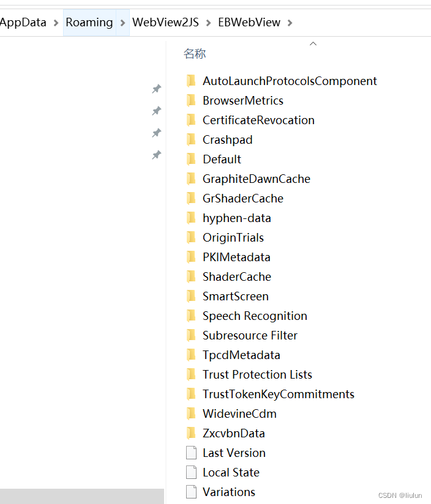Click the TpcdMetadata folder icon
Screen dimensions: 431x504
pyautogui.click(x=191, y=355)
